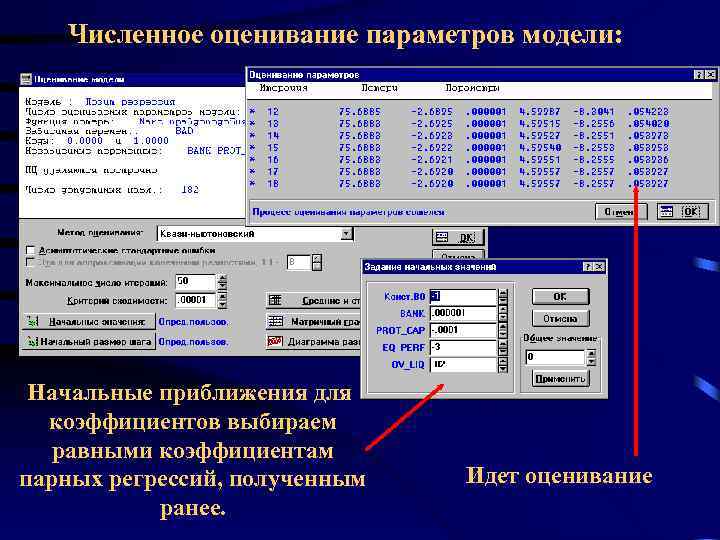
Task: Click the value 182 in the model summary
Action: [190, 190]
